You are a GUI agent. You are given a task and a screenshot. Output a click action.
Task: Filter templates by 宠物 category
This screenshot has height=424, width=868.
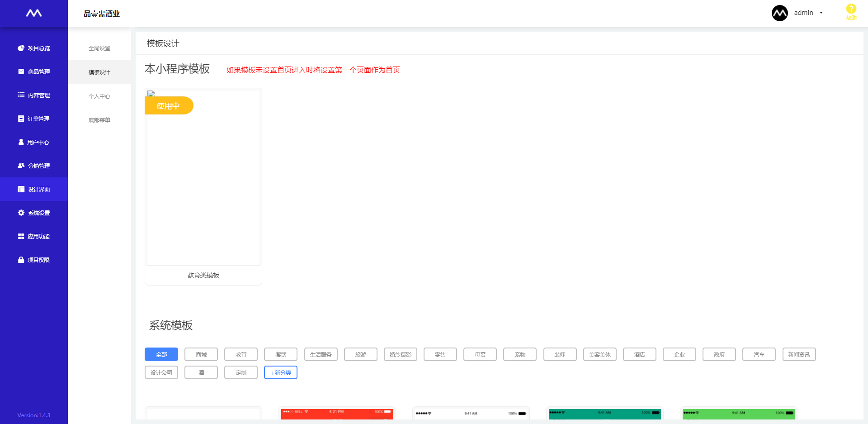[x=520, y=354]
